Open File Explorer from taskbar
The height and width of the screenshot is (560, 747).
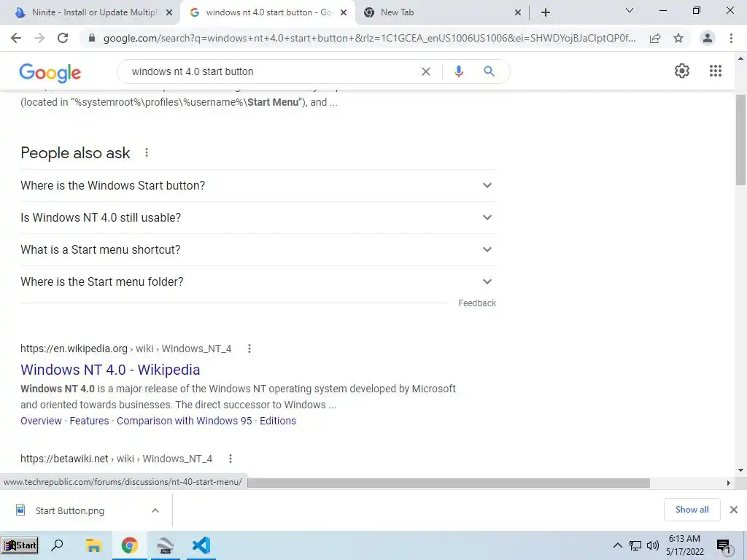click(94, 545)
